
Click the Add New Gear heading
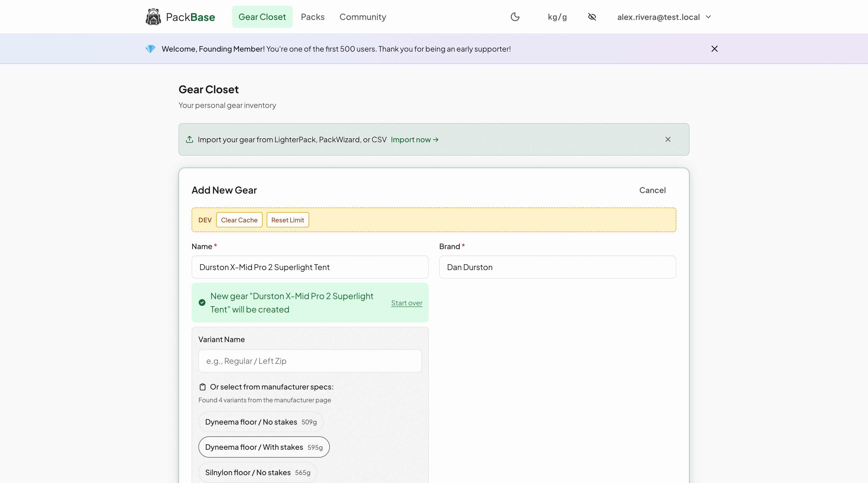click(224, 190)
